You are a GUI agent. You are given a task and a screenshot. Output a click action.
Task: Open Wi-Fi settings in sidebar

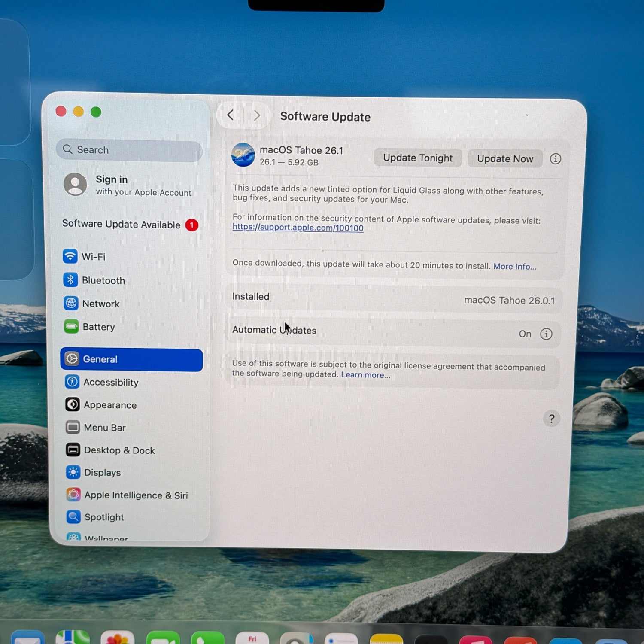coord(93,257)
